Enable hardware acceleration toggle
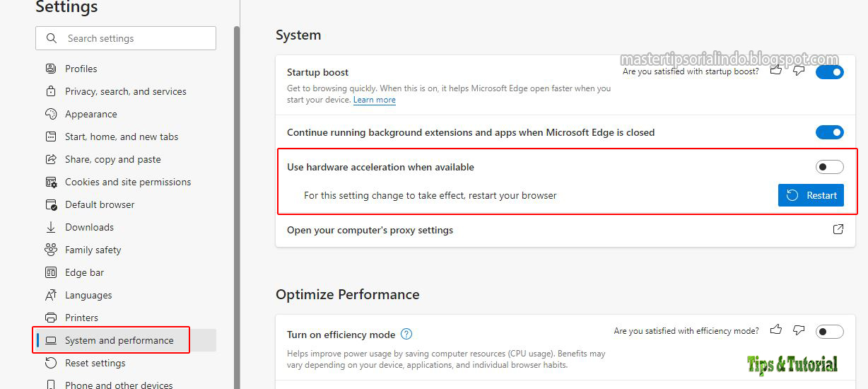 (x=829, y=168)
